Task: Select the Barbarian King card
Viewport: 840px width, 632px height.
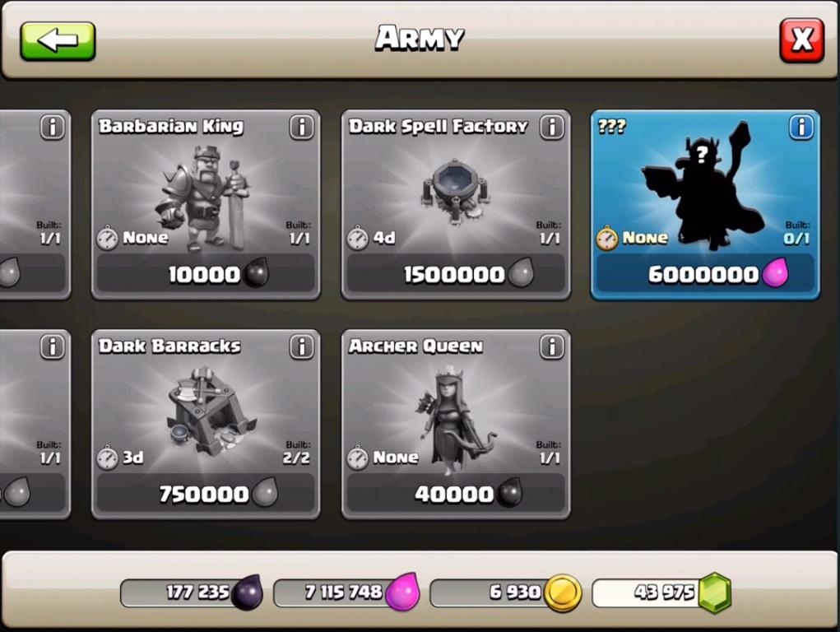Action: pos(206,205)
